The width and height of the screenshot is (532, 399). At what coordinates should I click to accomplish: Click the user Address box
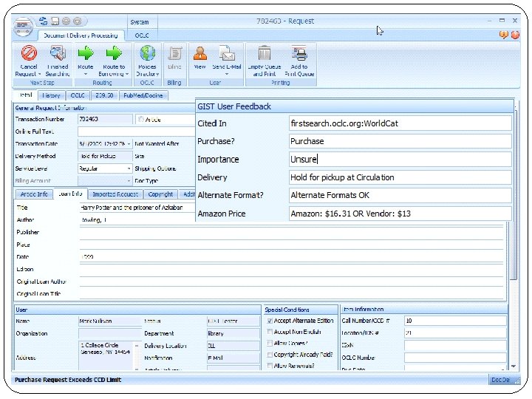106,355
